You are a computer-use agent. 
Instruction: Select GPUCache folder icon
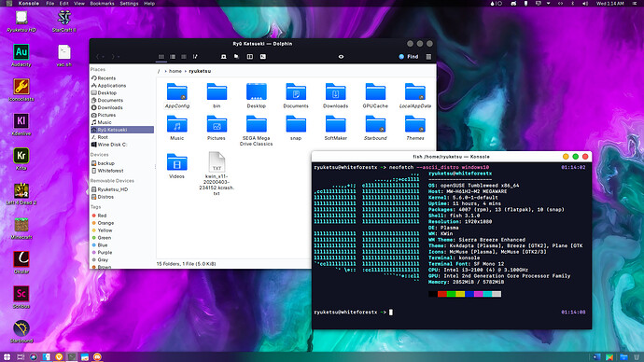coord(375,91)
